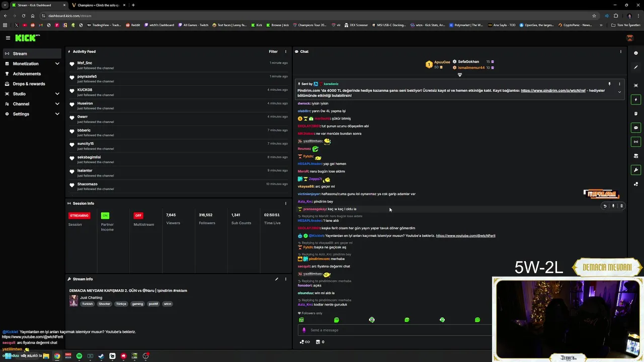Open the hamburger menu beside Kick logo
The image size is (644, 362).
tap(8, 38)
